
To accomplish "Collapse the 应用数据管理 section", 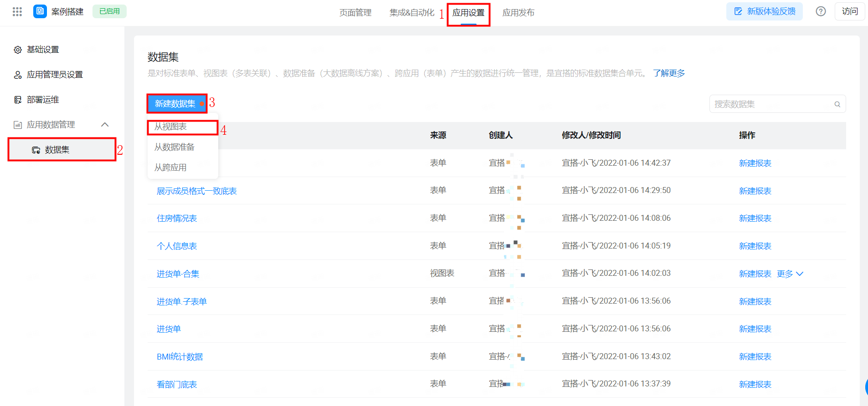I will tap(105, 125).
